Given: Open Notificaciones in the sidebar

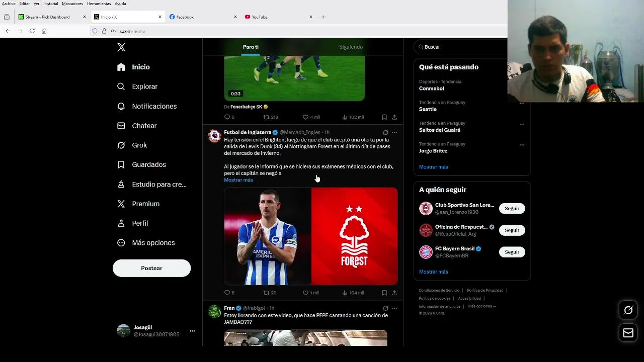Looking at the screenshot, I should click(147, 106).
